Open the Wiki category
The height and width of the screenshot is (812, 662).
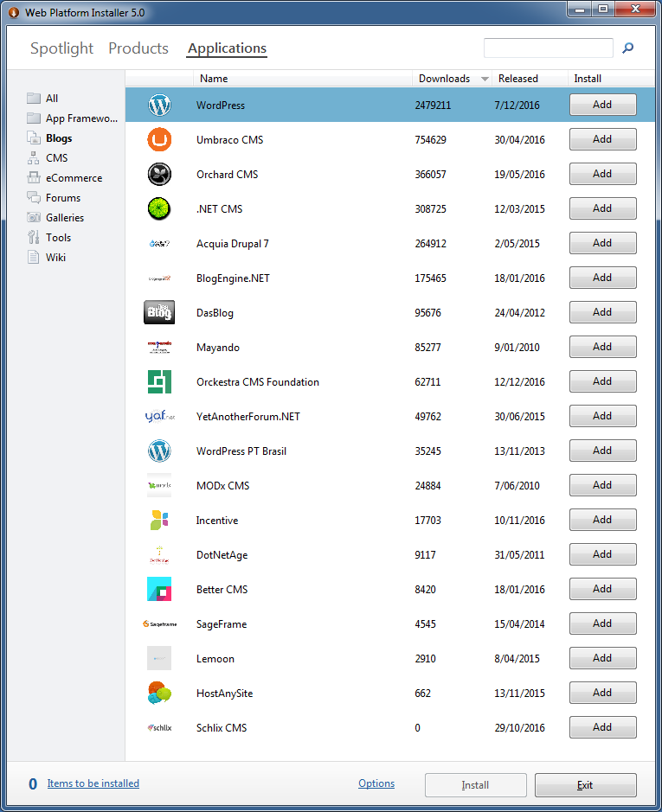55,258
